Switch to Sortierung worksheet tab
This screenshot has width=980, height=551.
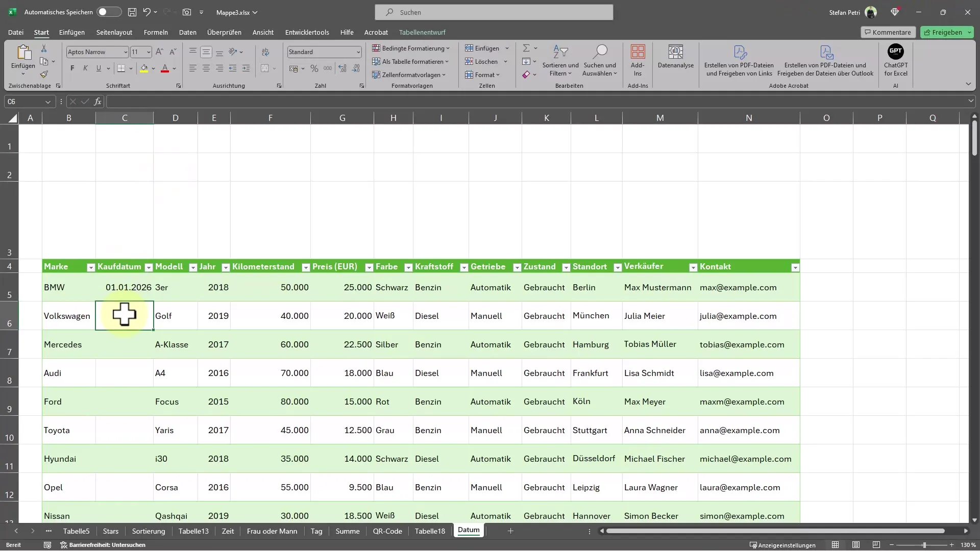[148, 531]
